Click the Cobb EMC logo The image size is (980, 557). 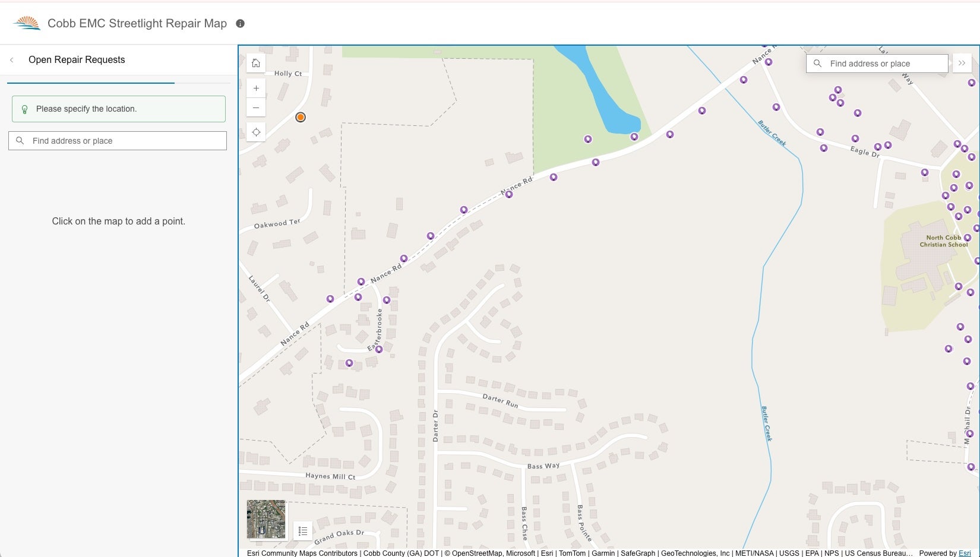[26, 22]
